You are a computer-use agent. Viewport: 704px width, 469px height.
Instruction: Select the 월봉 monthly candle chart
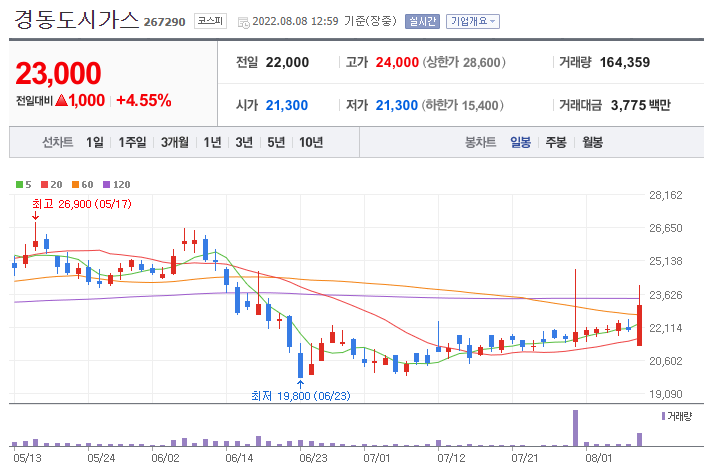tap(593, 142)
